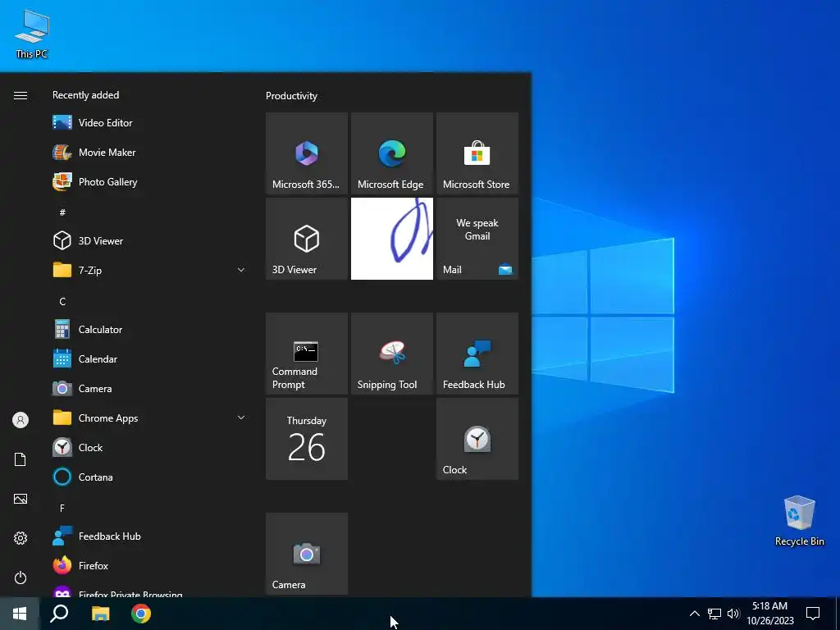Open 3D Viewer in the app list
The width and height of the screenshot is (840, 630).
click(150, 240)
